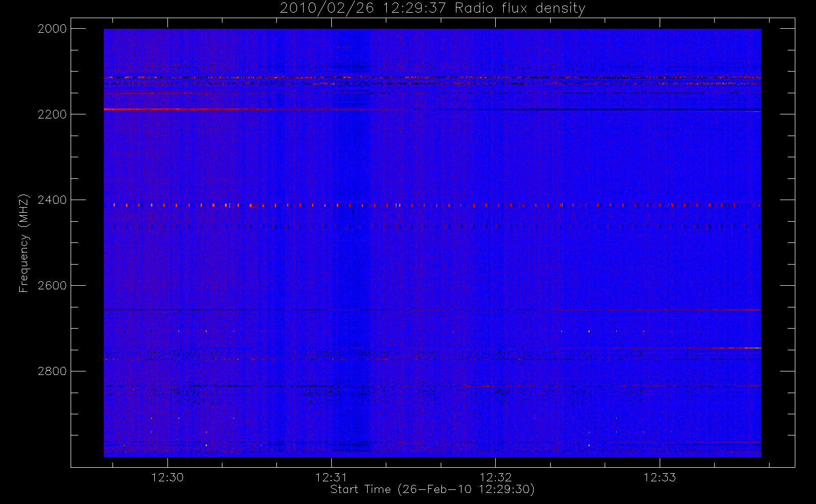Click the "Start Time (26-Feb-10 12:29:30)" axis label
The height and width of the screenshot is (504, 816).
click(x=432, y=489)
